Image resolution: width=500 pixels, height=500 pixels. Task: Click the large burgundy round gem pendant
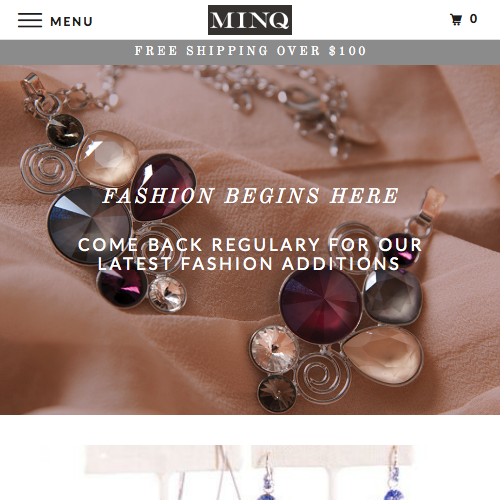320,305
